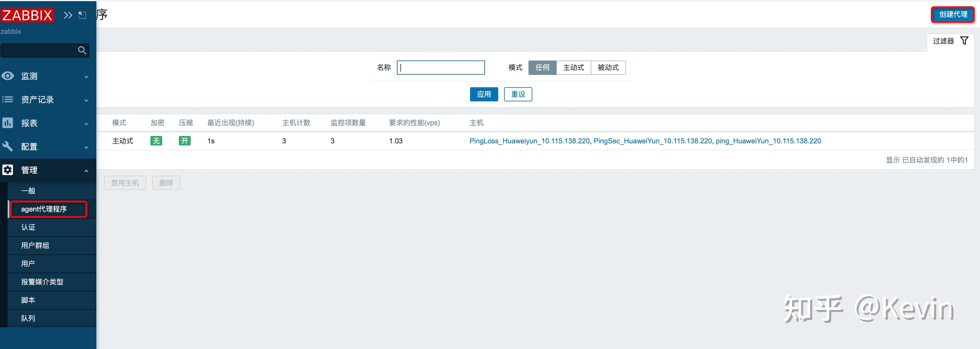The width and height of the screenshot is (980, 349).
Task: Click the sidebar hide/kiosk icon
Action: tap(82, 15)
